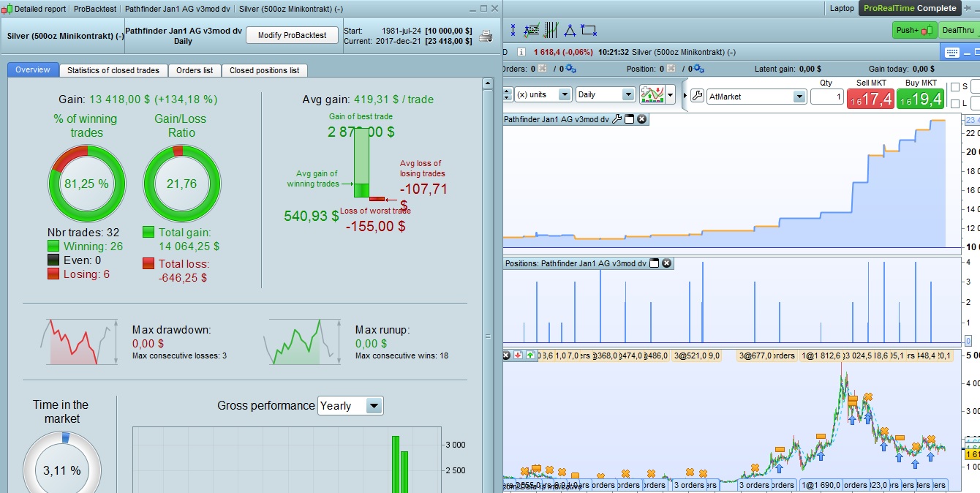Select the vertical measure drawing tool
The height and width of the screenshot is (493, 980).
(x=513, y=31)
